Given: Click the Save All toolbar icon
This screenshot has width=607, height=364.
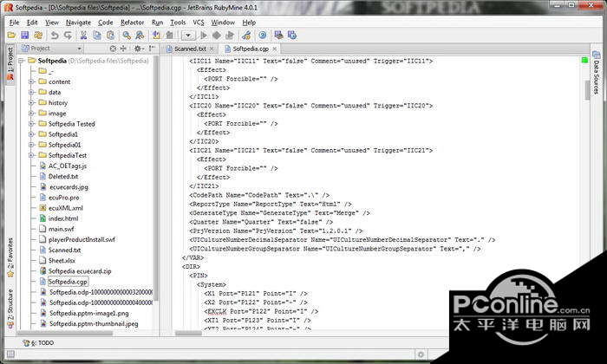Looking at the screenshot, I should pos(25,36).
